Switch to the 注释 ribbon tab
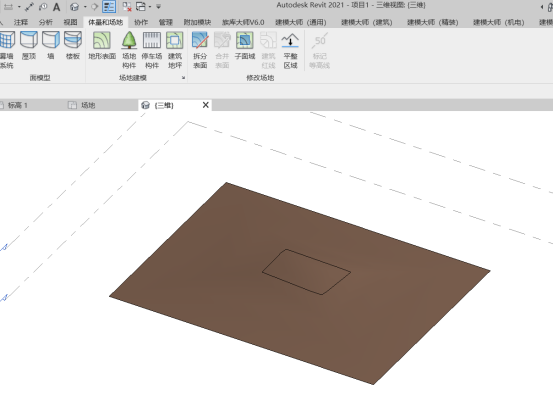The width and height of the screenshot is (554, 395). coord(20,22)
